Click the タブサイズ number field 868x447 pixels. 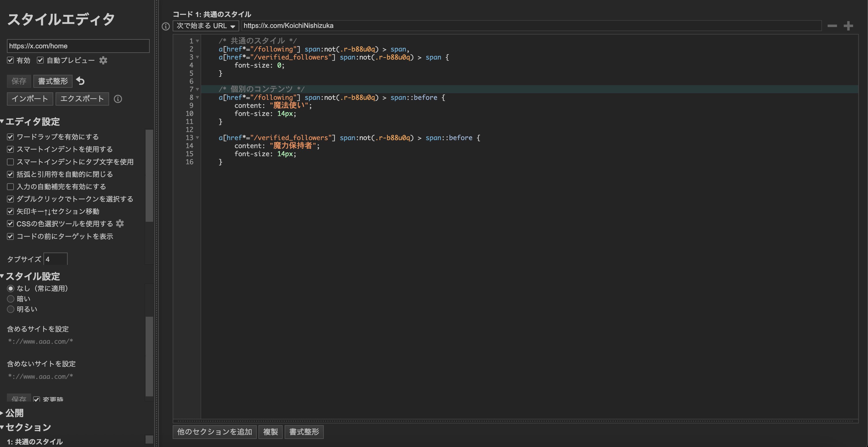point(56,259)
